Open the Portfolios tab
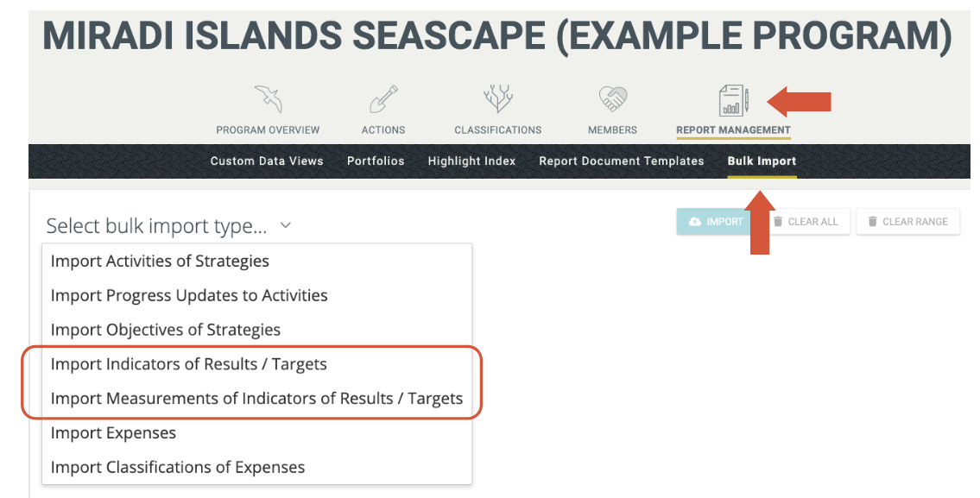 pyautogui.click(x=376, y=161)
